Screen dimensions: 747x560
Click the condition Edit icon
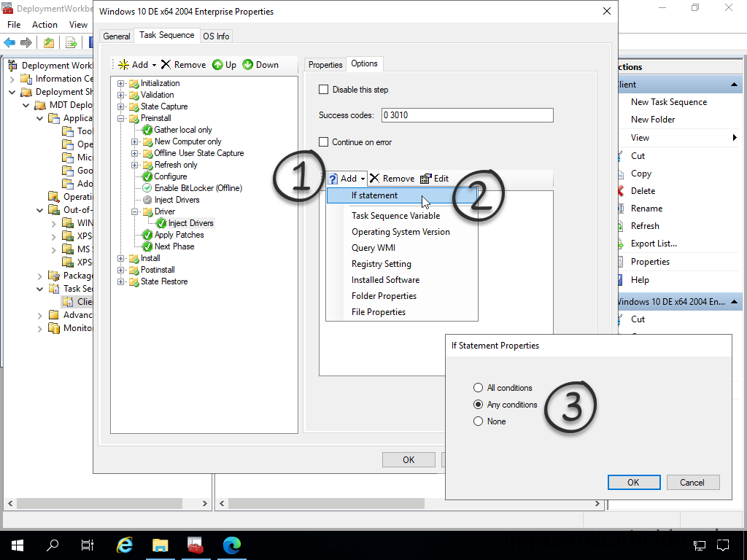(426, 179)
